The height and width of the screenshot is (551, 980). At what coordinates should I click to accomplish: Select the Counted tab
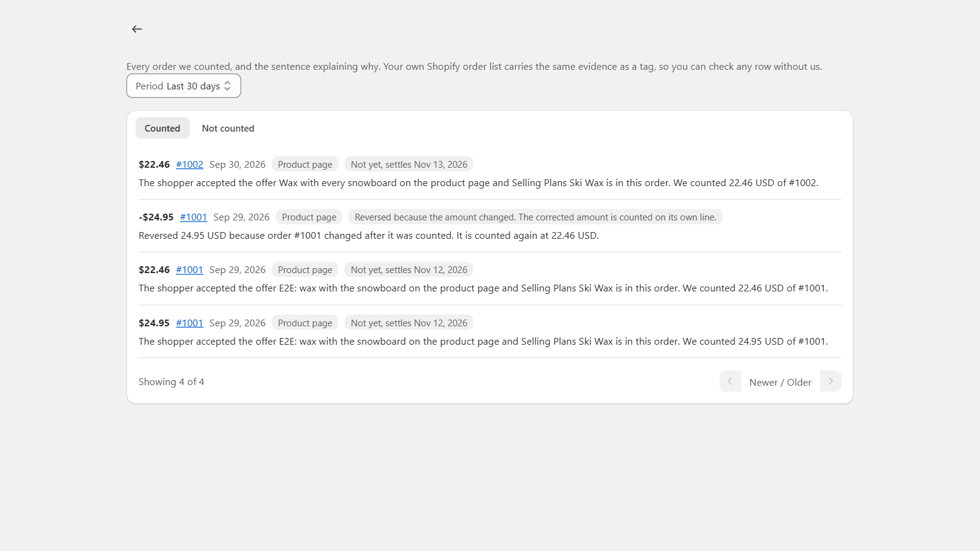[x=162, y=128]
